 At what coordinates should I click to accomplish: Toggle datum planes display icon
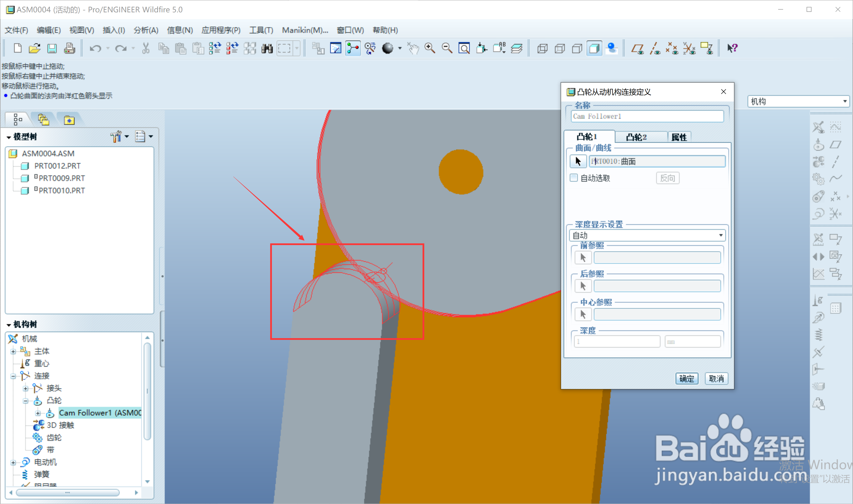(x=637, y=49)
